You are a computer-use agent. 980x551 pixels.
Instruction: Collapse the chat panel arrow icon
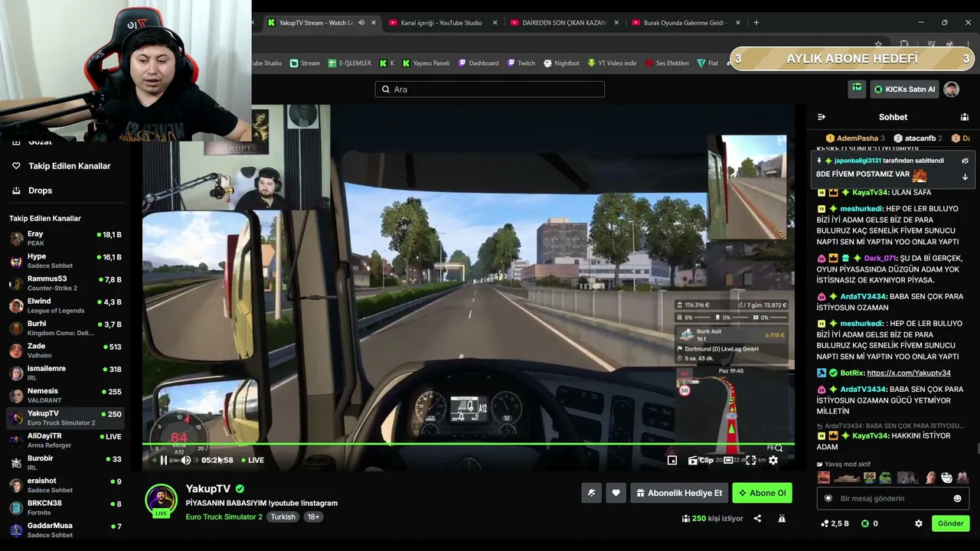point(822,117)
